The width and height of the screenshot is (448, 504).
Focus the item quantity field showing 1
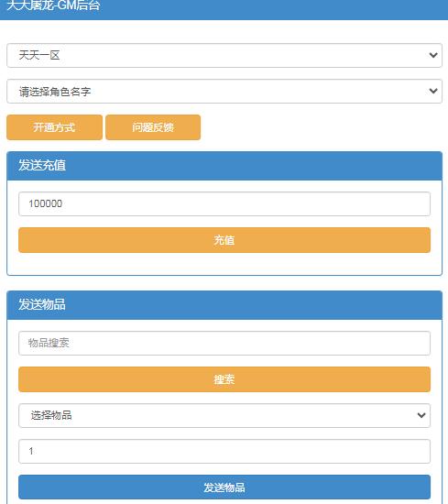point(224,451)
